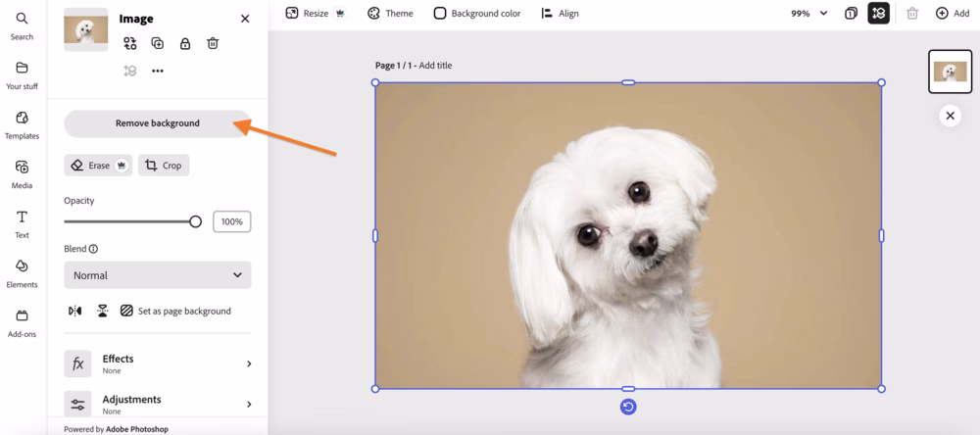This screenshot has width=980, height=435.
Task: Click the Replace image icon in Image panel
Action: pyautogui.click(x=130, y=43)
